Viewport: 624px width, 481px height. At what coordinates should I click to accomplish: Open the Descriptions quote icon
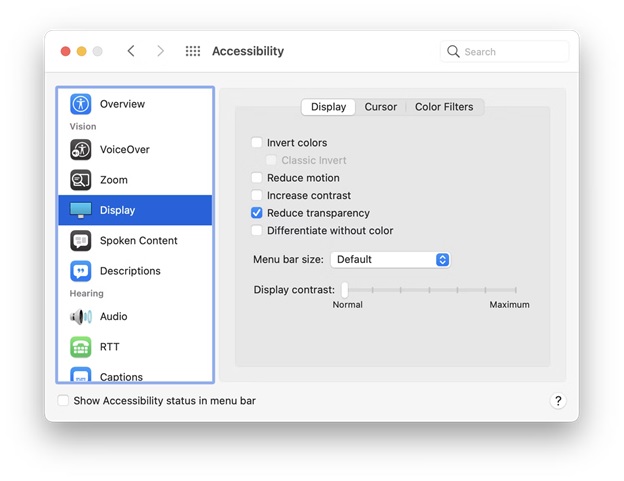tap(80, 271)
